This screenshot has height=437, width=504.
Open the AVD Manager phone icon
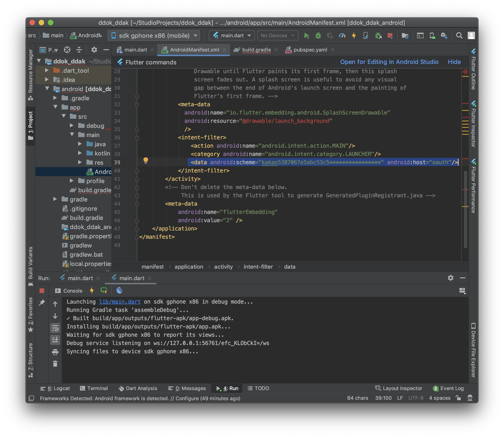tap(432, 36)
